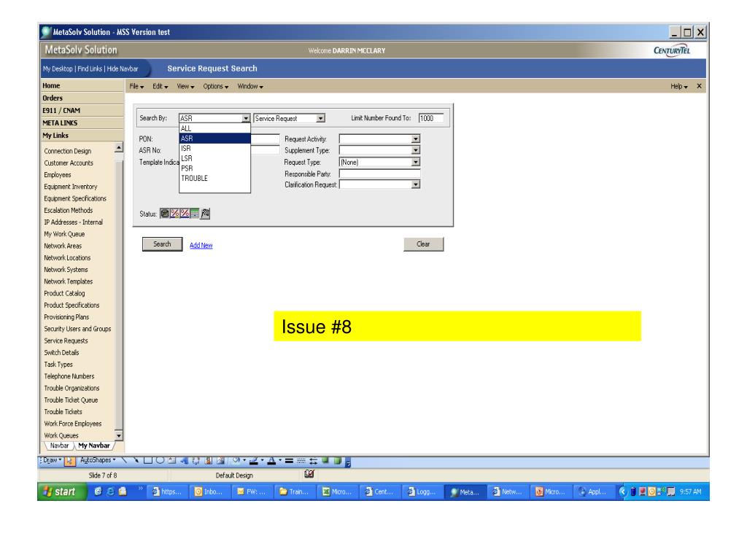This screenshot has width=747, height=560.
Task: Click the system tray clock
Action: [x=690, y=491]
